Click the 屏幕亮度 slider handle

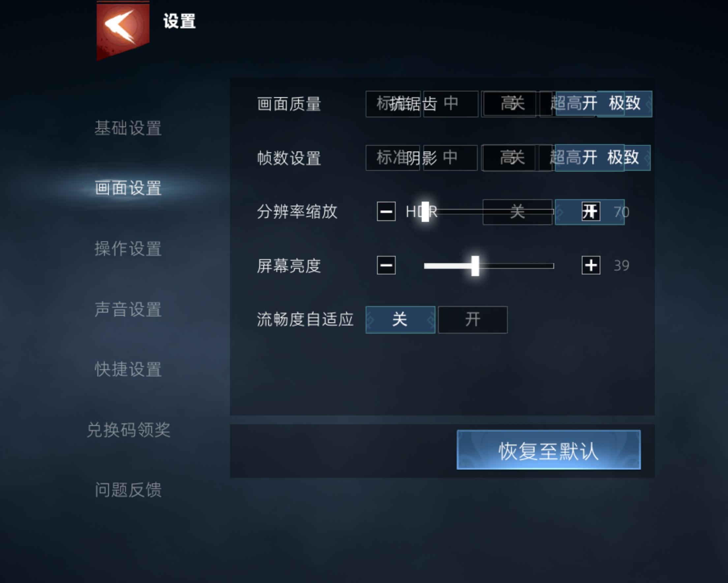click(x=475, y=266)
